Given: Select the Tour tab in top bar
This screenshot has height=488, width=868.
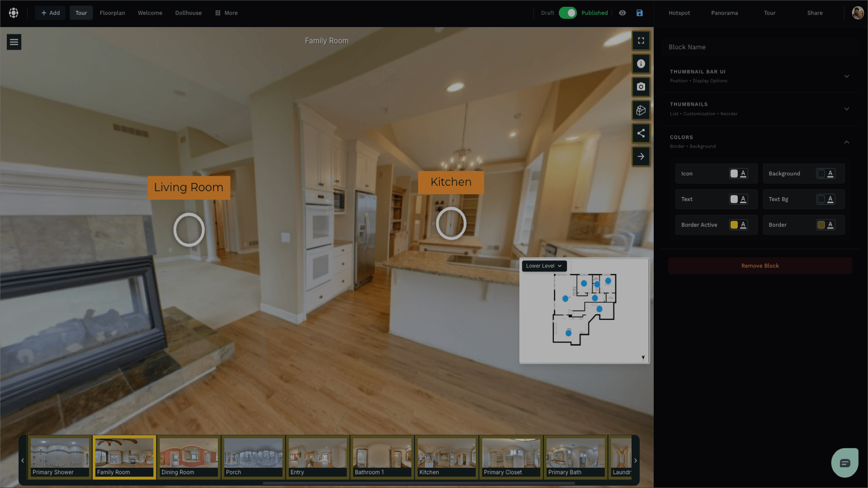Looking at the screenshot, I should tap(81, 13).
